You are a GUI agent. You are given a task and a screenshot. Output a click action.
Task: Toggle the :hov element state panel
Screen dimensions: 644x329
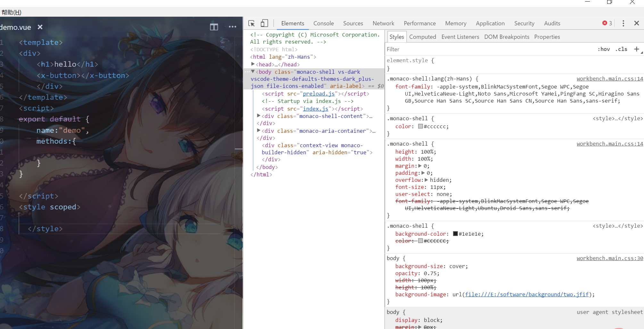point(604,49)
